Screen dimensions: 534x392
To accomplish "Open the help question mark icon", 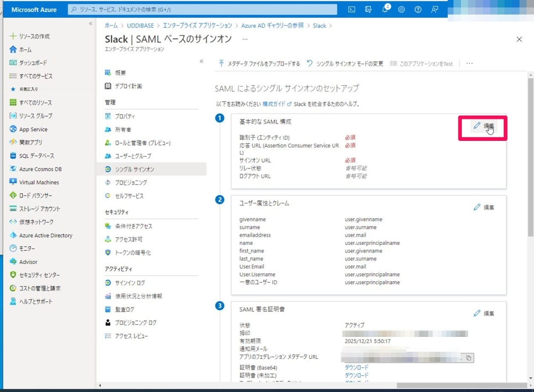I will (x=418, y=9).
